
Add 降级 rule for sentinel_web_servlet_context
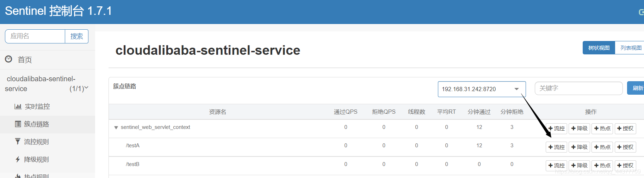[x=579, y=129]
